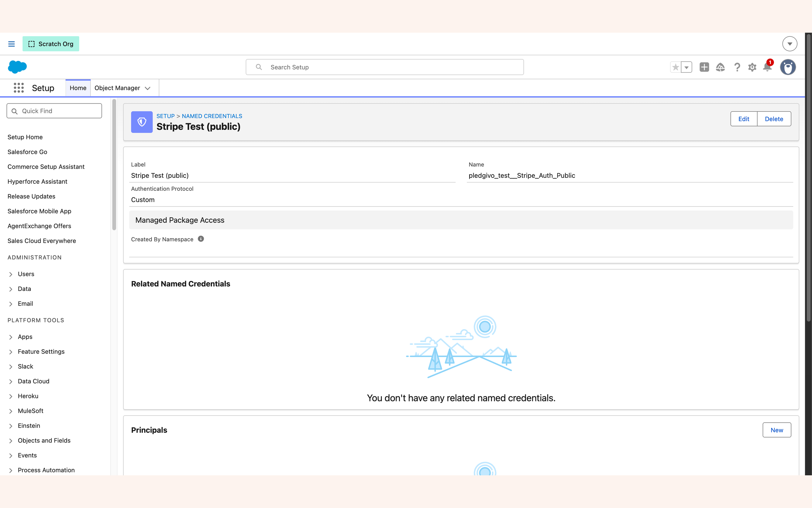812x508 pixels.
Task: Expand the MuleSoft node
Action: click(x=11, y=411)
